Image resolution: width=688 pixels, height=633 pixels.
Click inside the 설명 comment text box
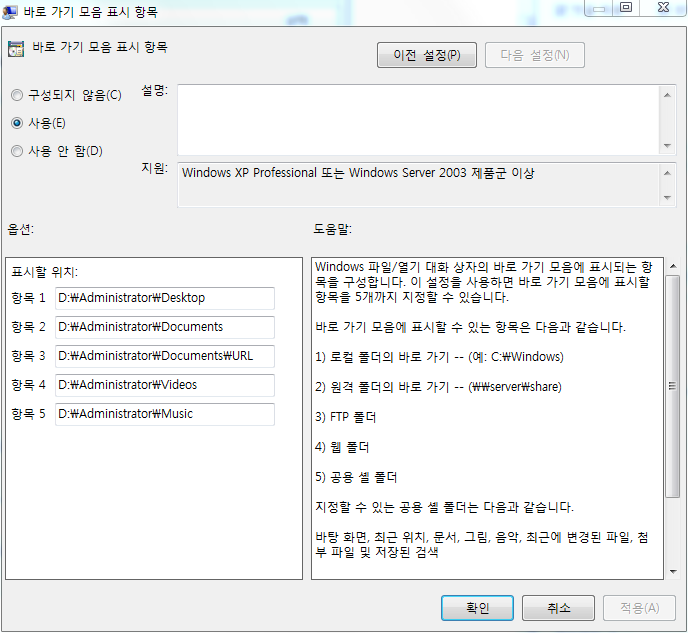coord(418,120)
